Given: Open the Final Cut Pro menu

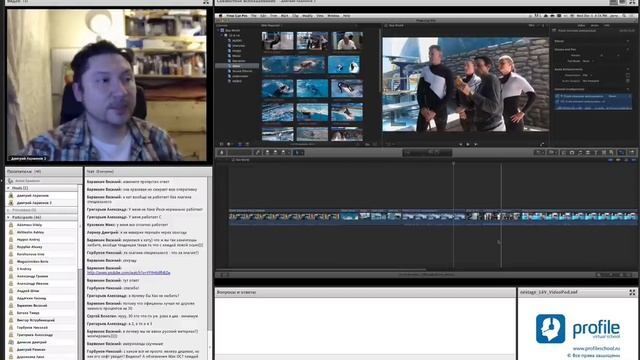Looking at the screenshot, I should tap(237, 16).
